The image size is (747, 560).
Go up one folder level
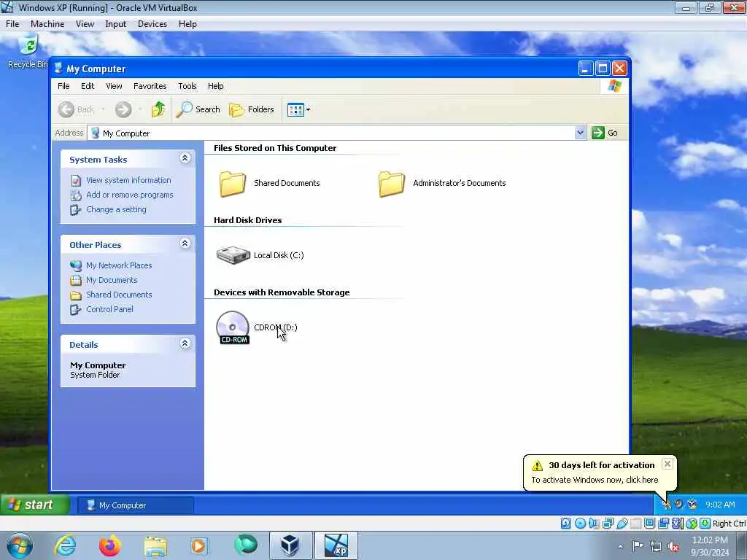point(158,109)
